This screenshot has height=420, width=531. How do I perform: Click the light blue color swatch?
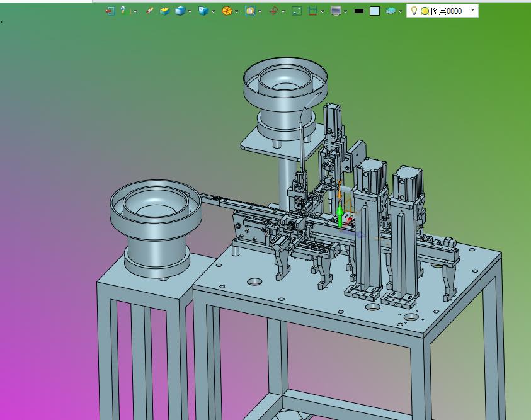point(375,11)
